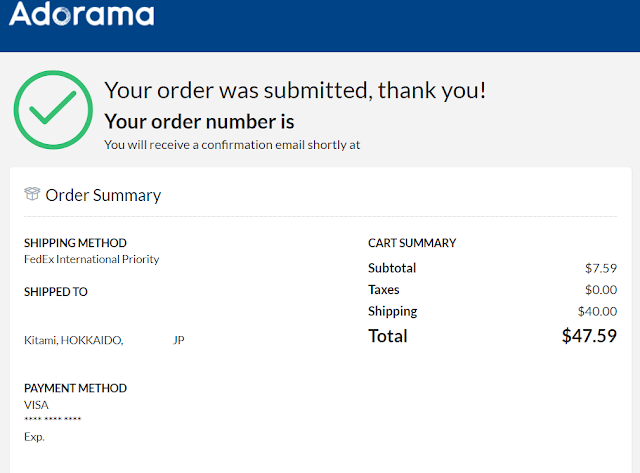This screenshot has width=640, height=473.
Task: Select the CART SUMMARY heading
Action: (x=412, y=243)
